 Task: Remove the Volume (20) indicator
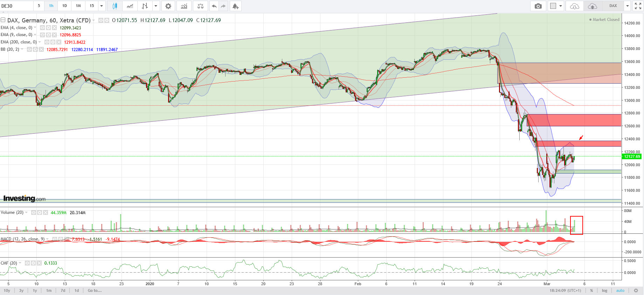(46, 212)
